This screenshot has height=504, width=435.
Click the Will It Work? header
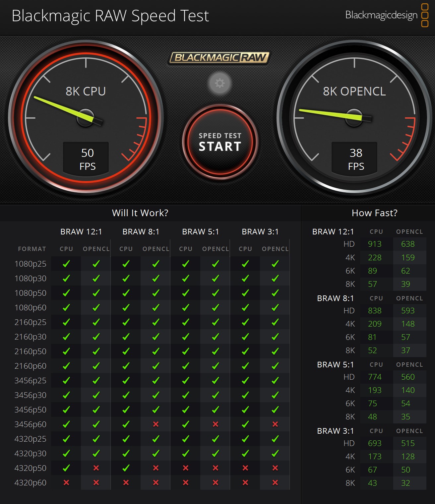140,213
